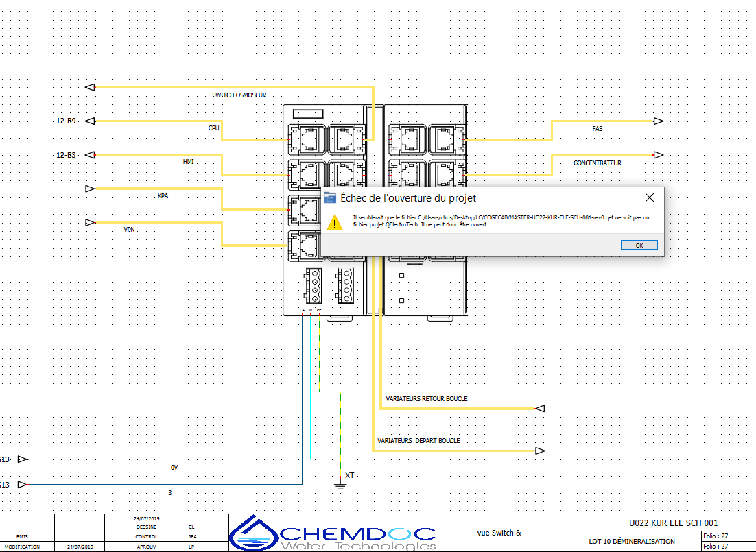The height and width of the screenshot is (552, 756).
Task: Click the CHEMDOC logo in title block
Action: (332, 533)
